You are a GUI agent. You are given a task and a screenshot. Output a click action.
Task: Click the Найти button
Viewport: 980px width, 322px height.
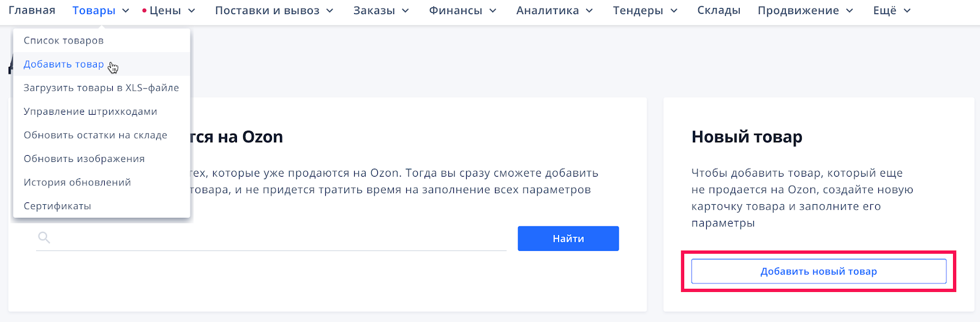[568, 239]
